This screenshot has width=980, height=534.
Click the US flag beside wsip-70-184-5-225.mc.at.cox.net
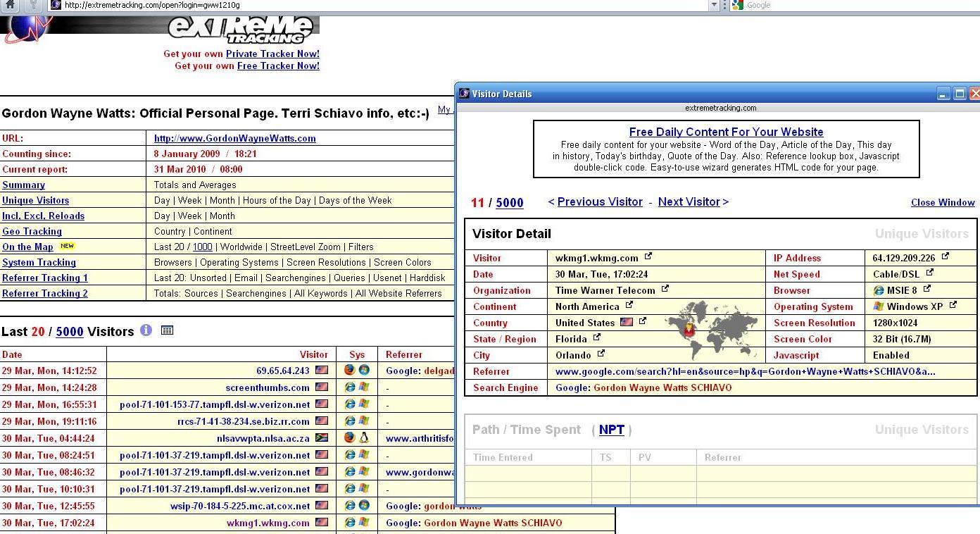pyautogui.click(x=322, y=505)
